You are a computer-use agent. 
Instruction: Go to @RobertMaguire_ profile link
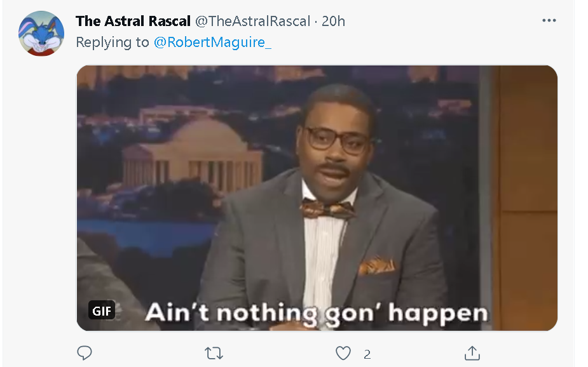[212, 43]
